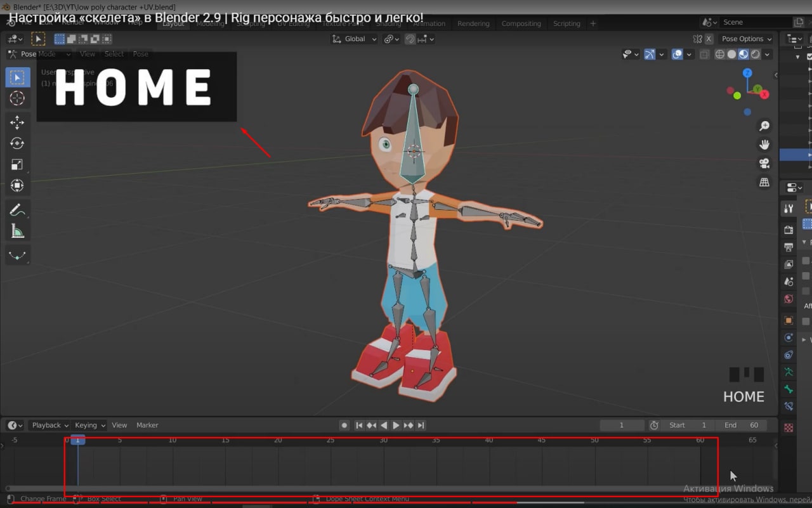Switch perspective/orthographic grid icon

[x=764, y=182]
